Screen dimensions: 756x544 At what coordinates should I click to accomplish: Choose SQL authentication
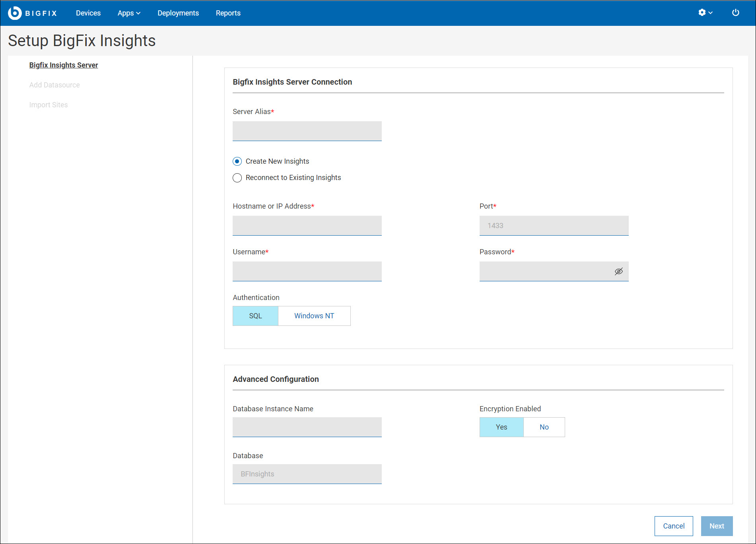click(255, 316)
